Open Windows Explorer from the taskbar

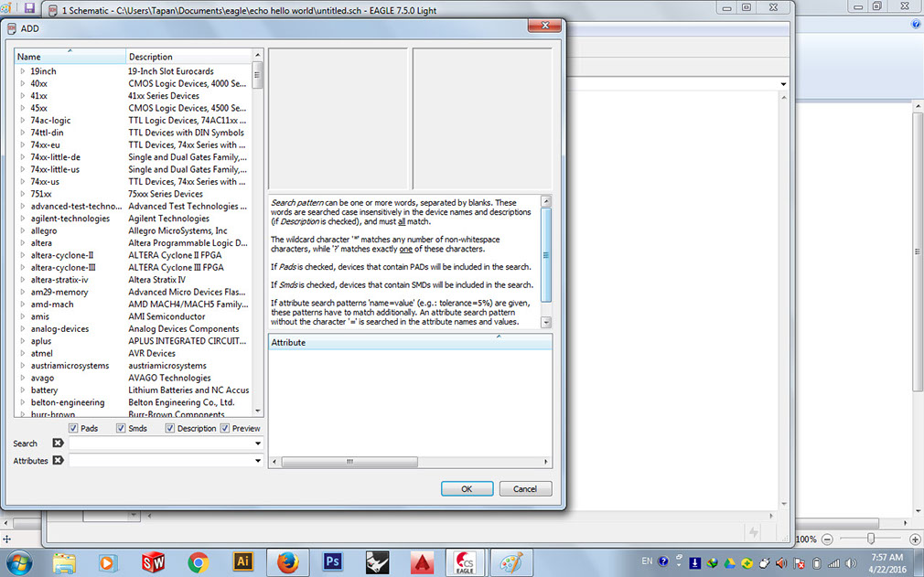coord(64,563)
